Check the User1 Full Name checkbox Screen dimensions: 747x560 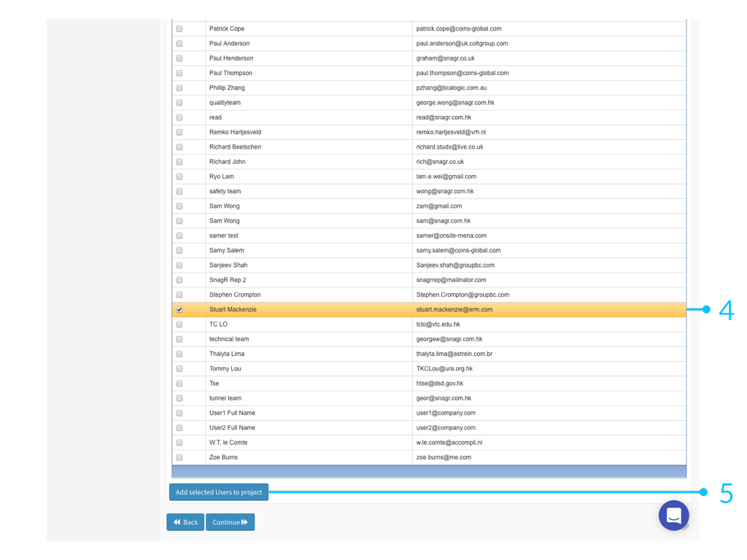click(179, 413)
